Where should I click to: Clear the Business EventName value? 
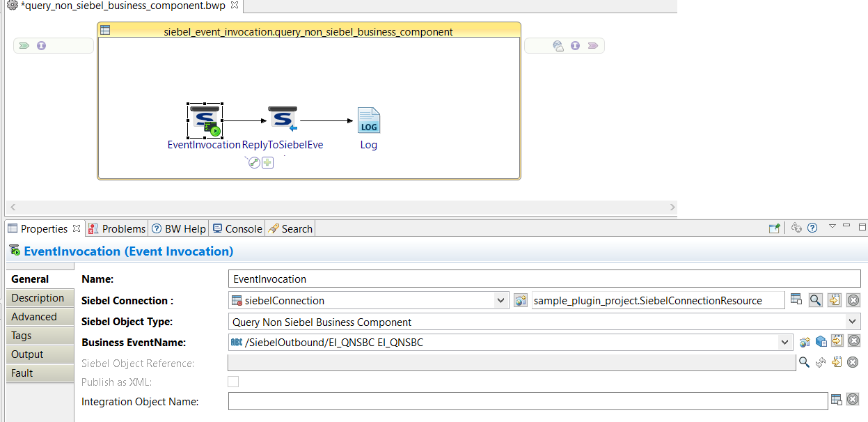pyautogui.click(x=853, y=341)
